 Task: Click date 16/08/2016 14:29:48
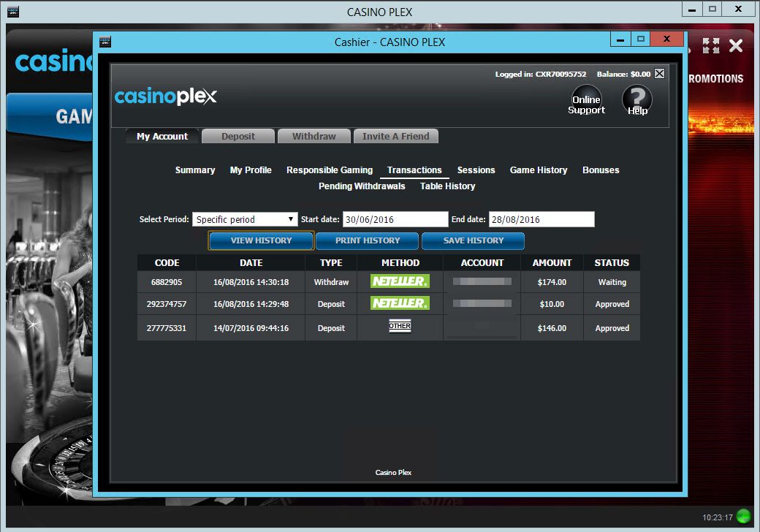tap(251, 304)
